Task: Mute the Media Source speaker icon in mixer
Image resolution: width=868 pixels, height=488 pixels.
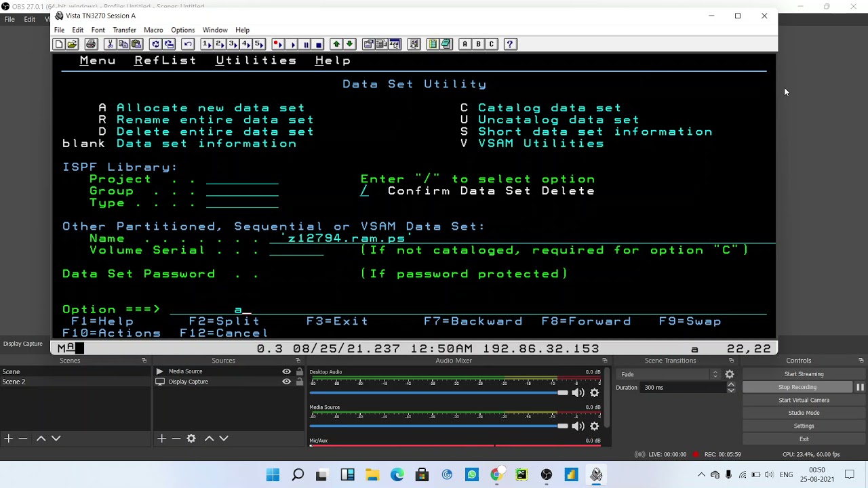Action: point(578,426)
